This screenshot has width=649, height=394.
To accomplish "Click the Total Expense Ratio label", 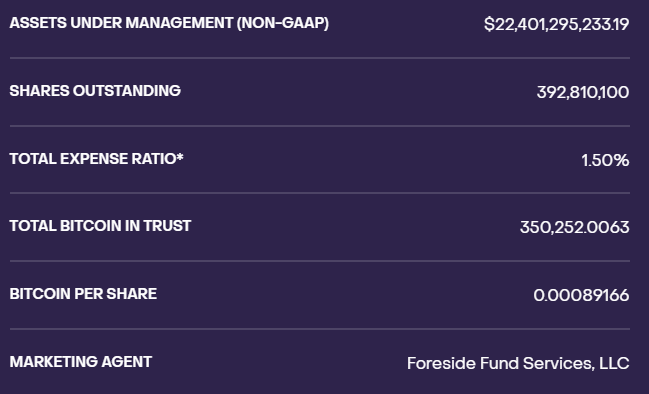I will point(96,159).
